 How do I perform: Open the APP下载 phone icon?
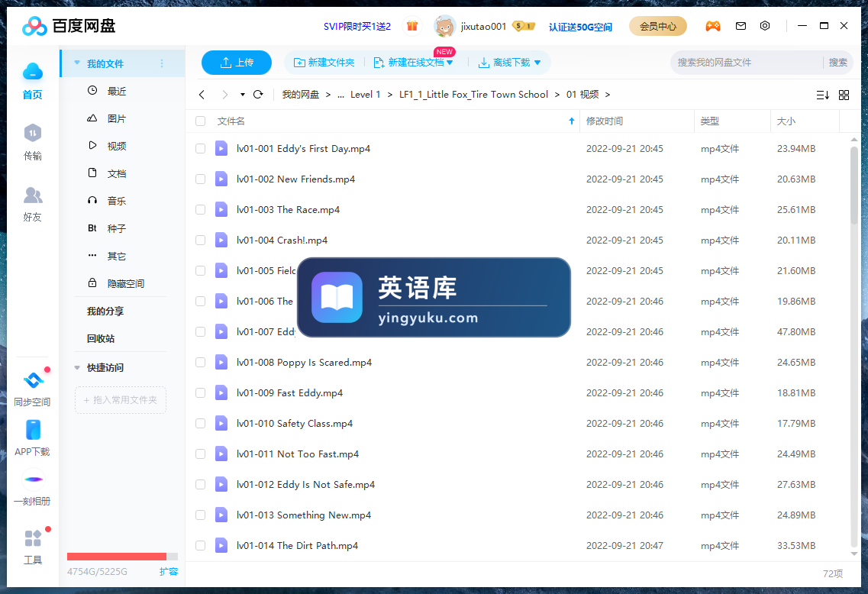(34, 430)
